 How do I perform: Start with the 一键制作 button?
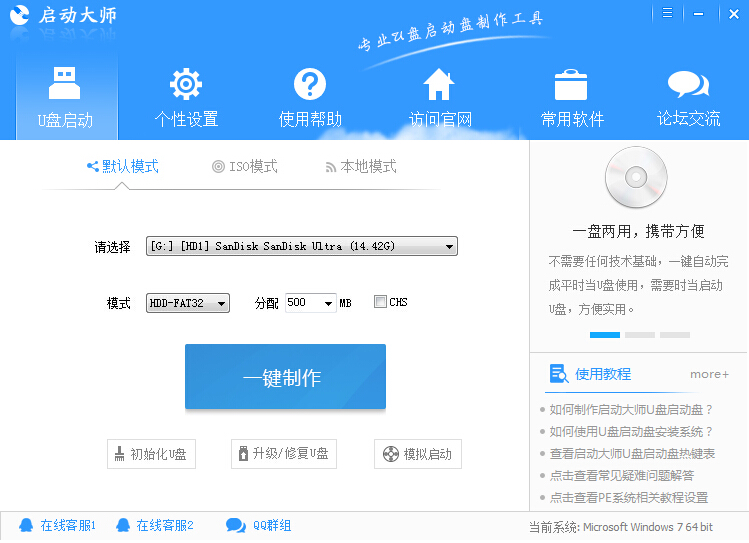point(285,376)
